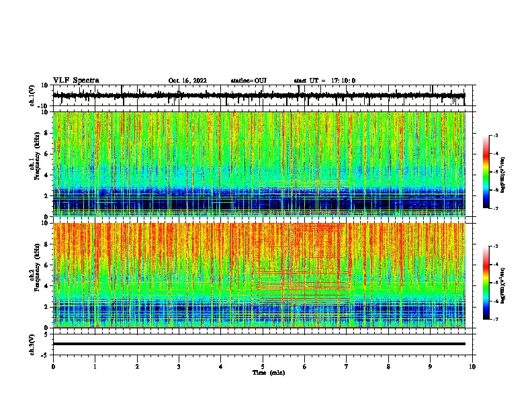Click the -3 label on ch.1 color bar
This screenshot has height=411, width=532.
point(496,136)
